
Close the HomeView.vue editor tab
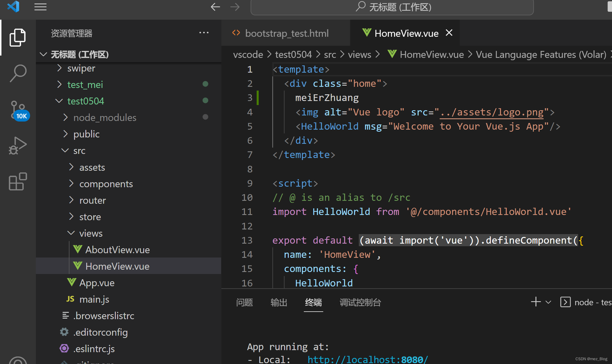[451, 33]
